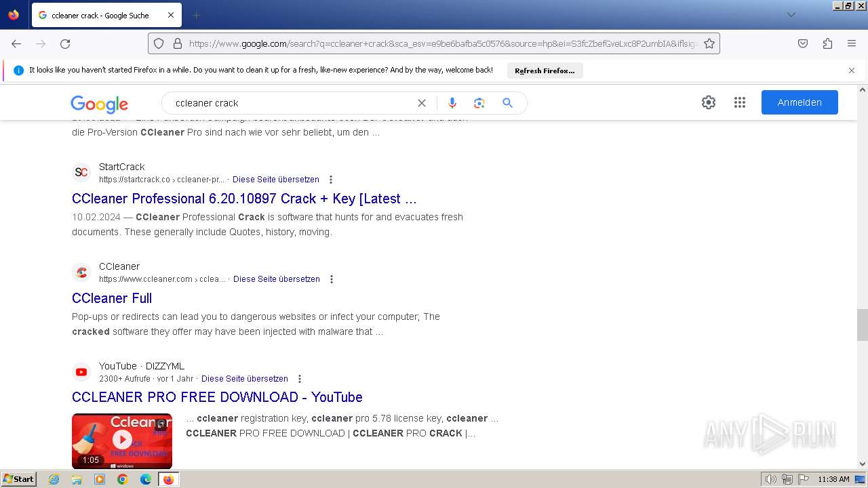Open more options for YouTube result

(x=300, y=379)
